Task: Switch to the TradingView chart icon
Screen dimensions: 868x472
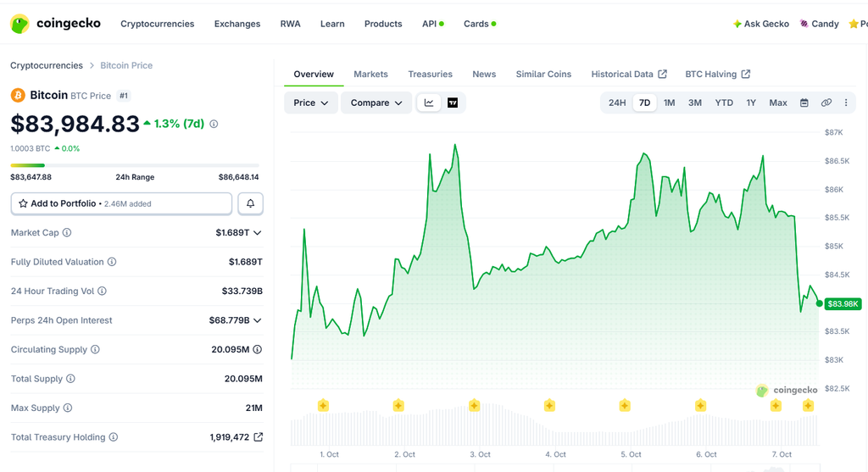Action: [453, 103]
